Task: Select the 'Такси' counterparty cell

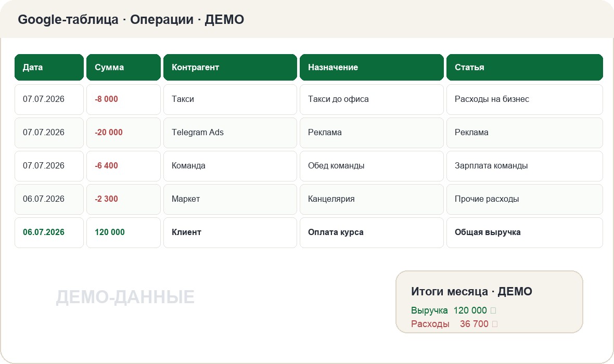Action: click(230, 99)
